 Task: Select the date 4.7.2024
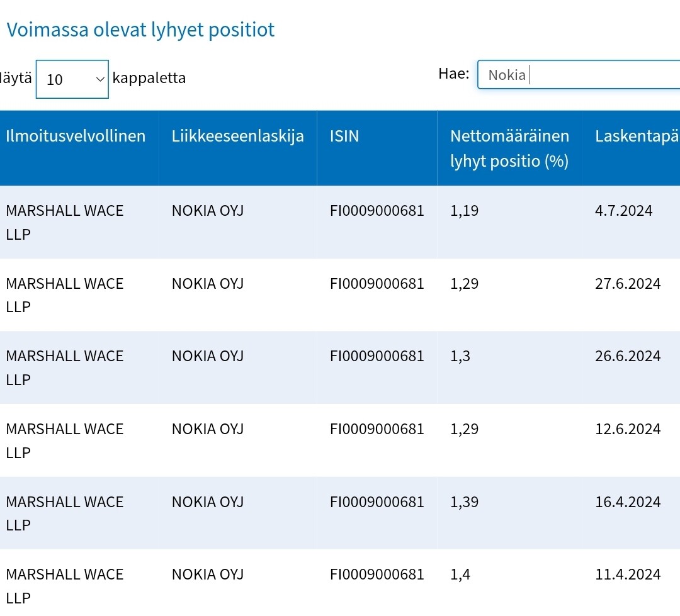623,211
